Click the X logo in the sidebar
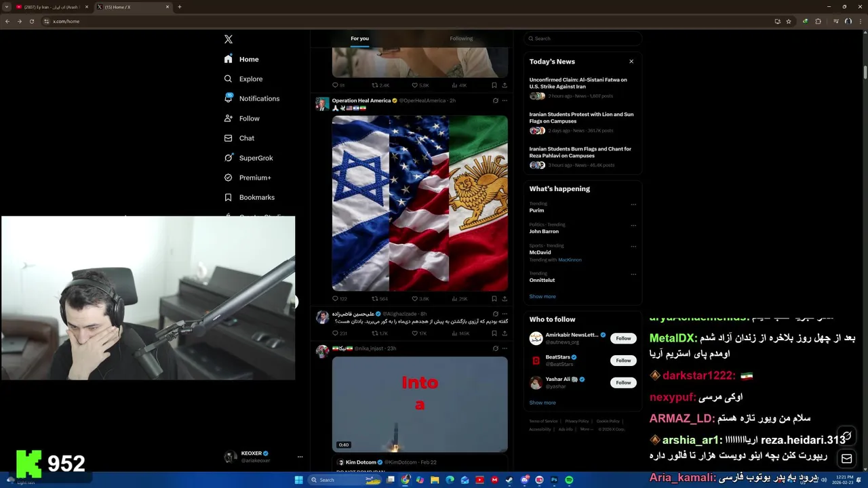Screen dimensions: 868x488 pyautogui.click(x=229, y=39)
